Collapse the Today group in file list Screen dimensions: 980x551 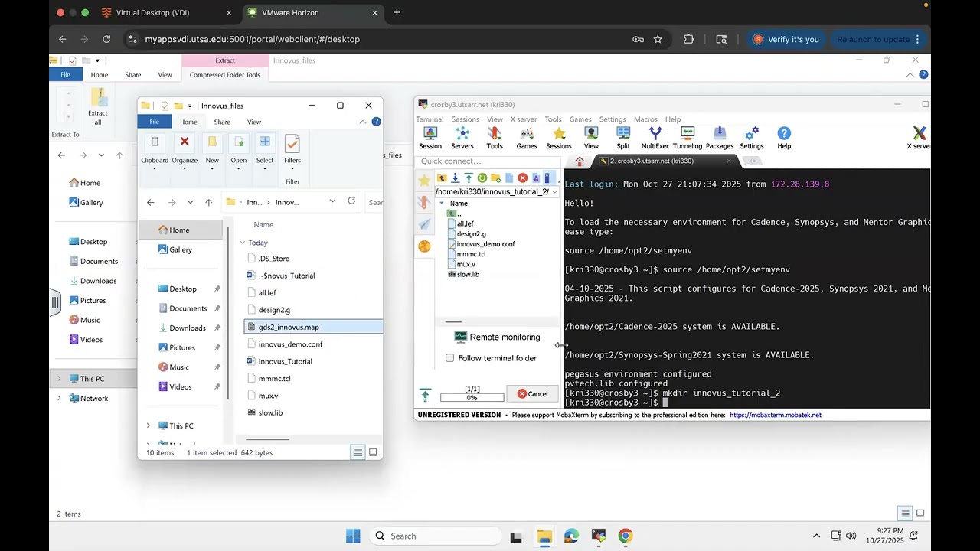(x=243, y=243)
